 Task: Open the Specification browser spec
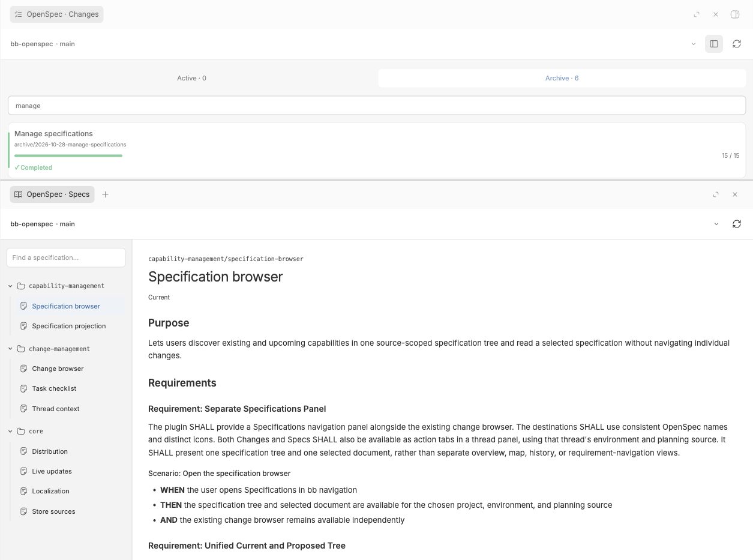[x=71, y=306]
